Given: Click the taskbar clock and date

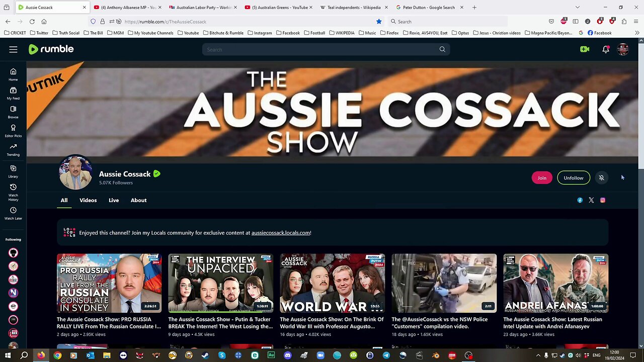Looking at the screenshot, I should coord(614,355).
